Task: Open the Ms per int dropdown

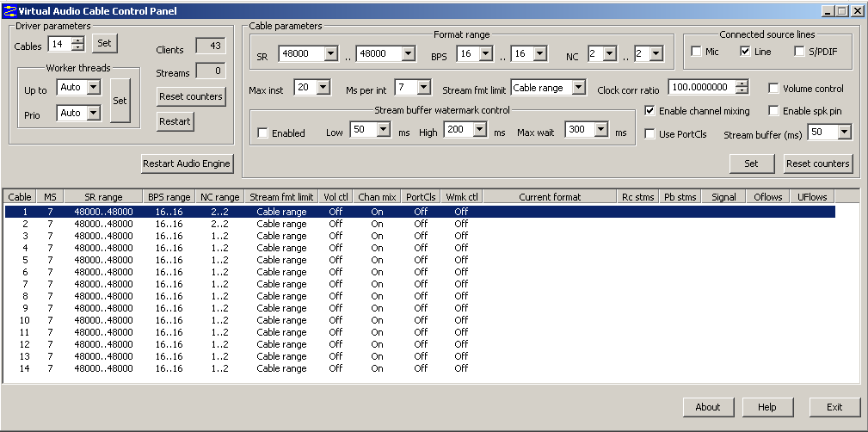Action: 424,87
